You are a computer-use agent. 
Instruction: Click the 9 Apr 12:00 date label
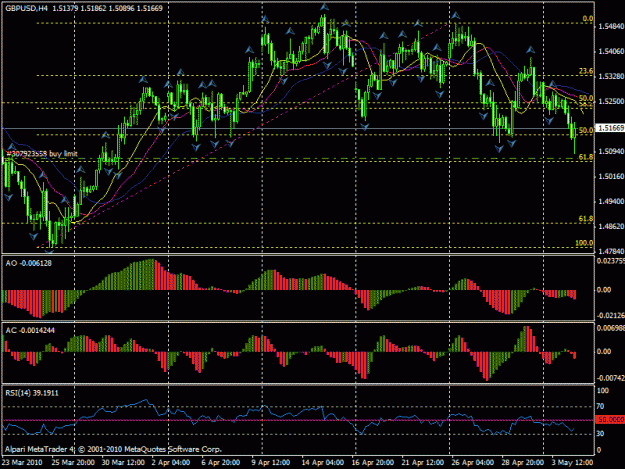click(271, 462)
